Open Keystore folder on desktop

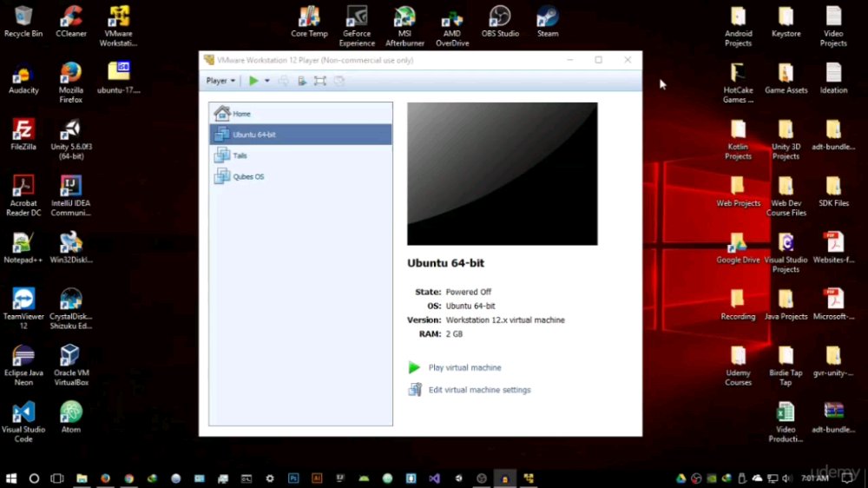point(786,23)
